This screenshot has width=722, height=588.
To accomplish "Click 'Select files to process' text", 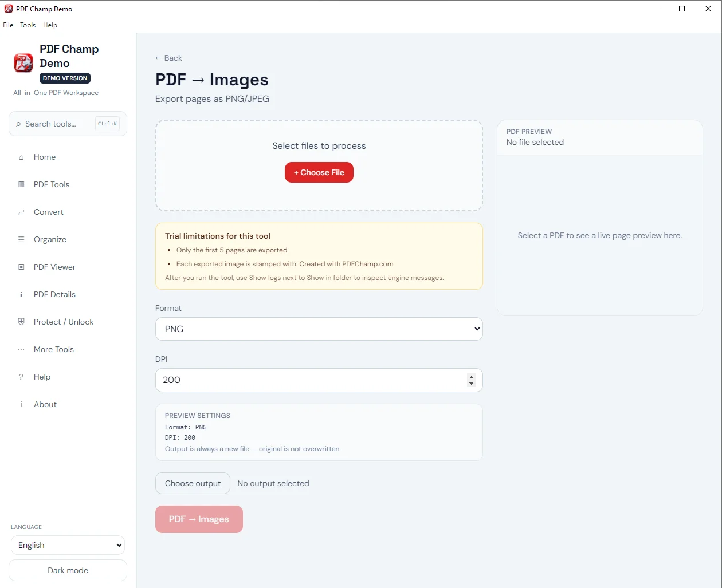I will tap(319, 146).
